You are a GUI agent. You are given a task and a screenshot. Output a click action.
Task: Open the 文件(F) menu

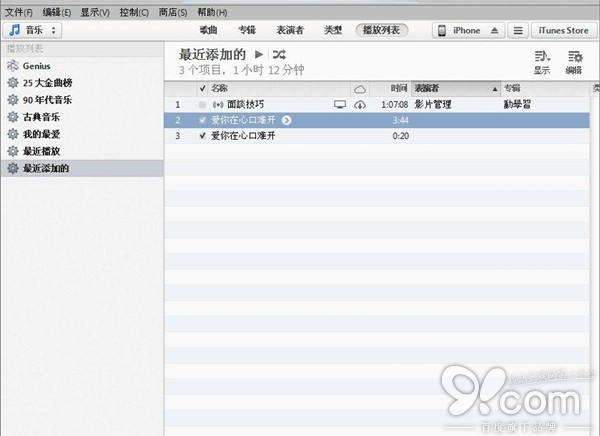[18, 13]
